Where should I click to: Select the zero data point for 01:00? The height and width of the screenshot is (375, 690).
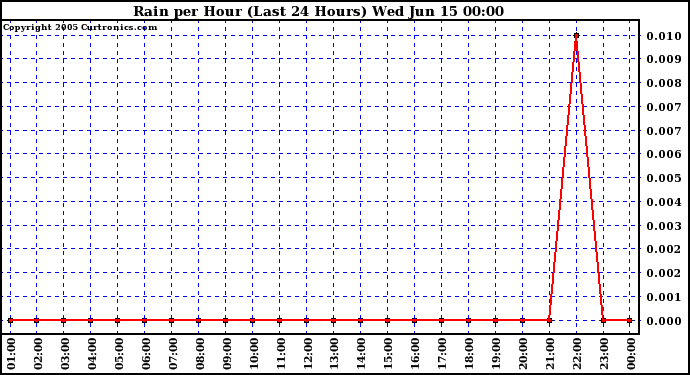coord(11,320)
